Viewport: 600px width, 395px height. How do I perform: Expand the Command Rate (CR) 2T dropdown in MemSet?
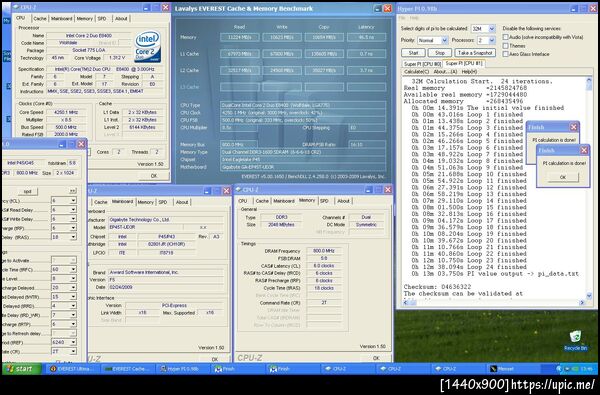tap(73, 351)
